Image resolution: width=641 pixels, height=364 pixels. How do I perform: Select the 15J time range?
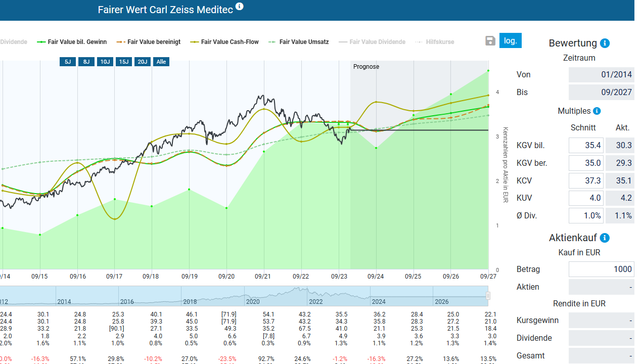[124, 62]
